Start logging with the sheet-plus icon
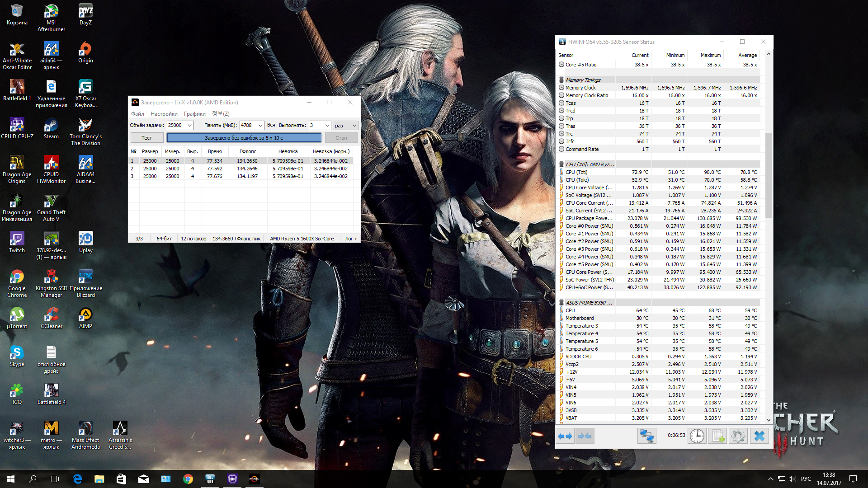The width and height of the screenshot is (868, 488). click(717, 436)
